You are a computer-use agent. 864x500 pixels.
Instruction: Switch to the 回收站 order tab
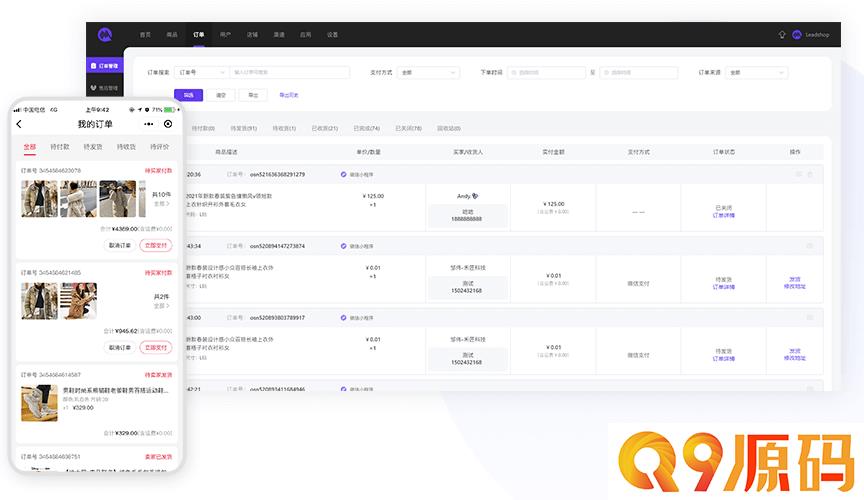449,128
